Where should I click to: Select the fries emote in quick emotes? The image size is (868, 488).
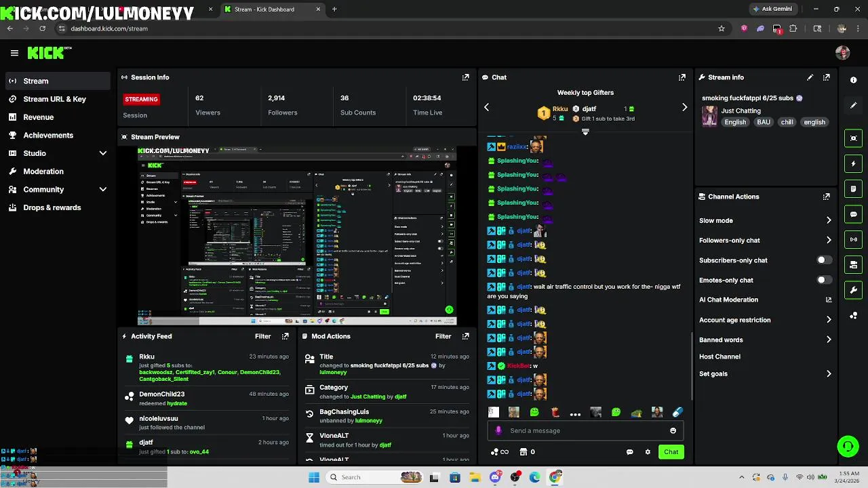click(x=555, y=412)
